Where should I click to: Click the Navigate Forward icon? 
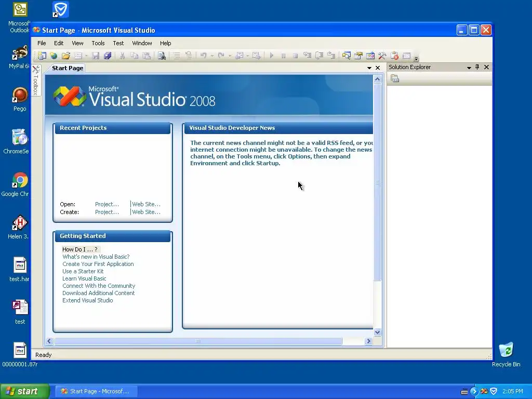257,56
